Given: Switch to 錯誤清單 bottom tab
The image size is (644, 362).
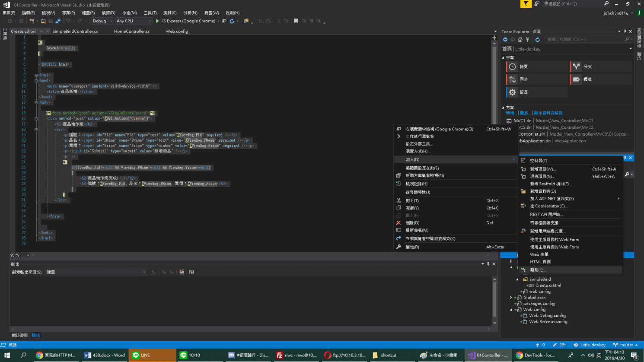Looking at the screenshot, I should pyautogui.click(x=20, y=335).
